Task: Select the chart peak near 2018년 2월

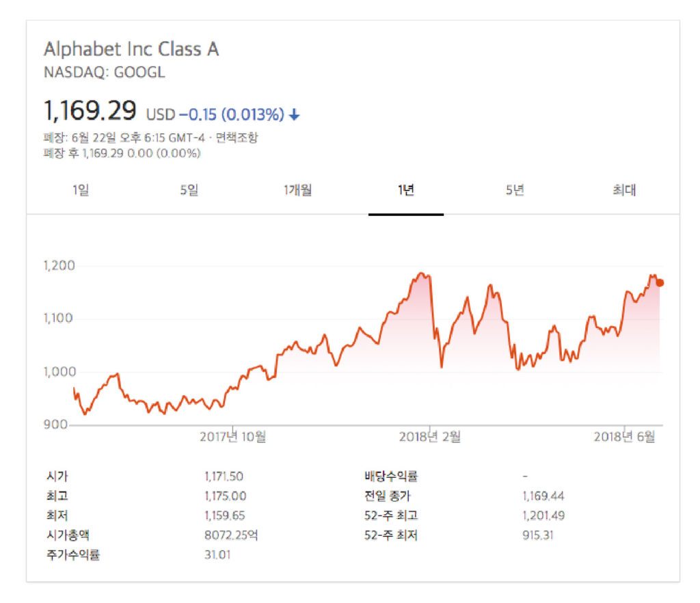Action: [x=420, y=272]
